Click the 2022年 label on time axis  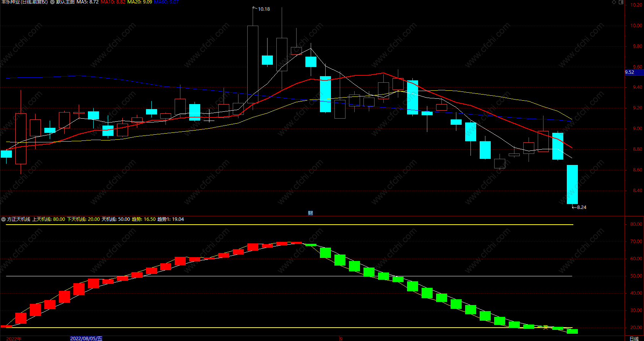click(x=14, y=338)
